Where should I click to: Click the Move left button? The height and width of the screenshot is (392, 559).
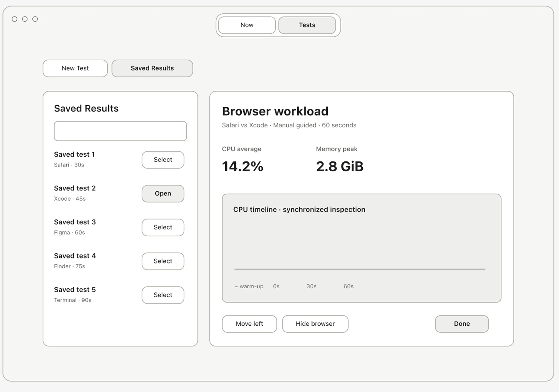[x=249, y=324]
